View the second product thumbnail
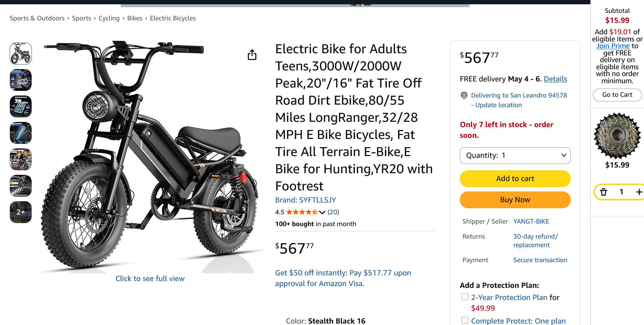Image resolution: width=644 pixels, height=325 pixels. click(21, 80)
